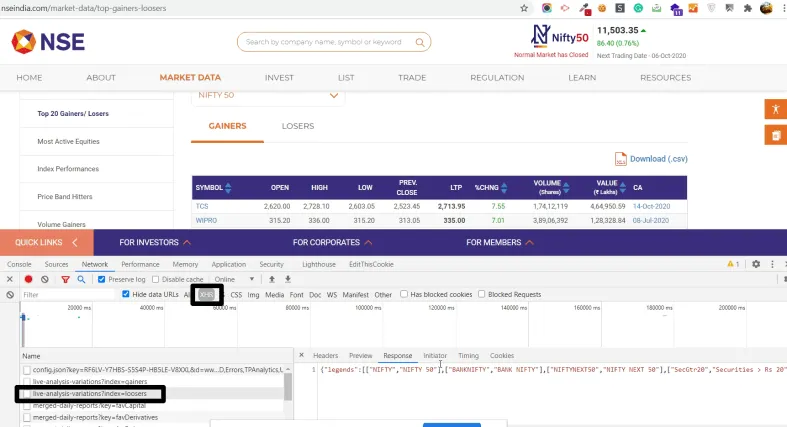This screenshot has height=427, width=787.
Task: Bookmark this page with the star icon
Action: click(524, 8)
